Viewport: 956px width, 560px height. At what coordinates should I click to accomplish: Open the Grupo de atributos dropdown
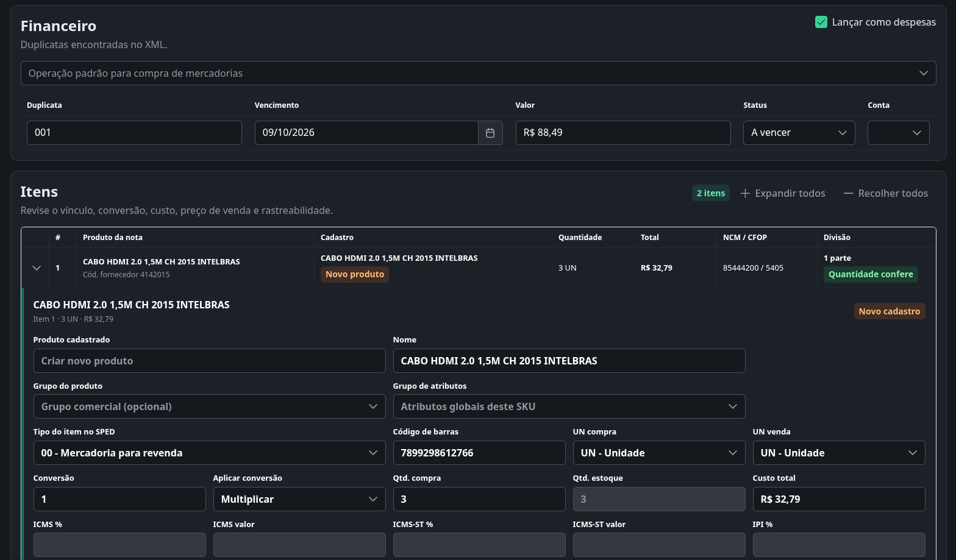pyautogui.click(x=569, y=406)
